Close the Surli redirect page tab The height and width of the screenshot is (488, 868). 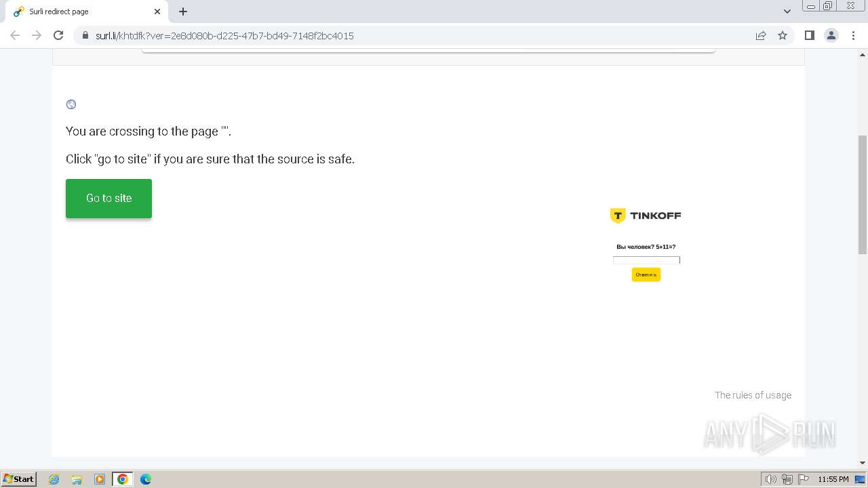click(157, 12)
